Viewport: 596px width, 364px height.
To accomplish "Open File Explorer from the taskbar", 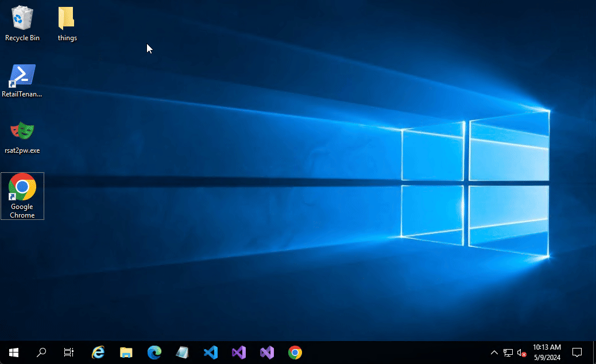I will pyautogui.click(x=126, y=353).
